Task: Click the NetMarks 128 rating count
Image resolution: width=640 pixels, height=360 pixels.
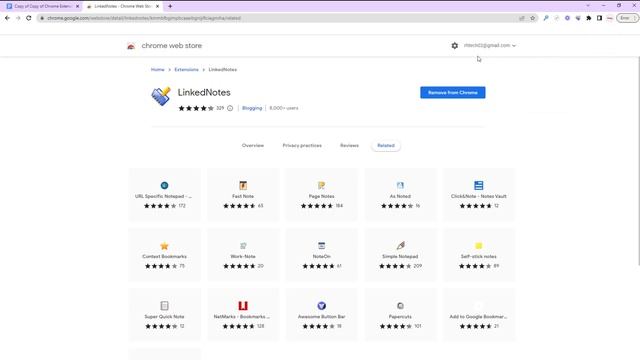Action: tap(260, 326)
